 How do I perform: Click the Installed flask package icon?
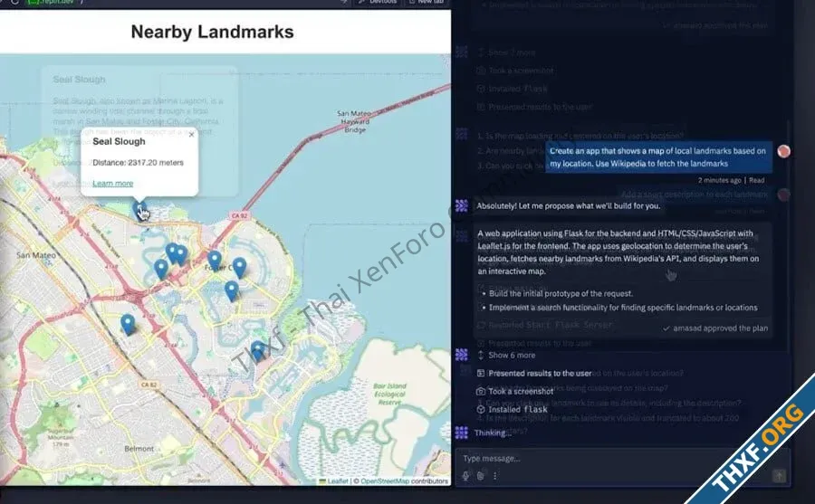tap(481, 409)
